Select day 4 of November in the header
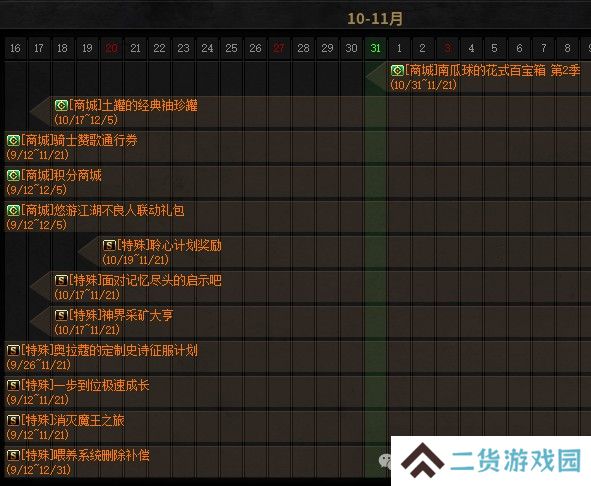Image resolution: width=591 pixels, height=486 pixels. point(471,48)
